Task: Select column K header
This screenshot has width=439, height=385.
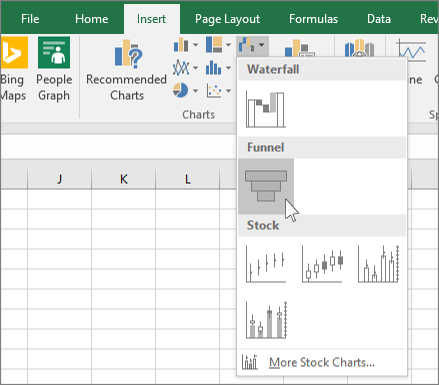Action: [x=123, y=179]
